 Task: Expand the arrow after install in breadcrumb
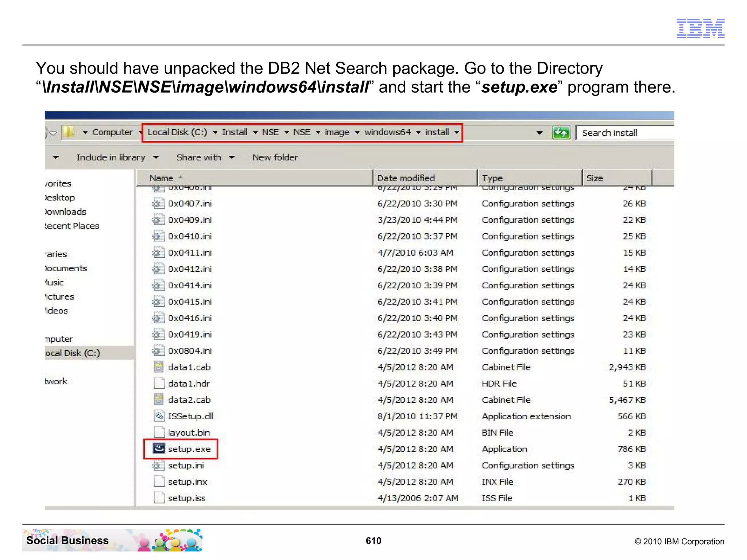[x=457, y=132]
